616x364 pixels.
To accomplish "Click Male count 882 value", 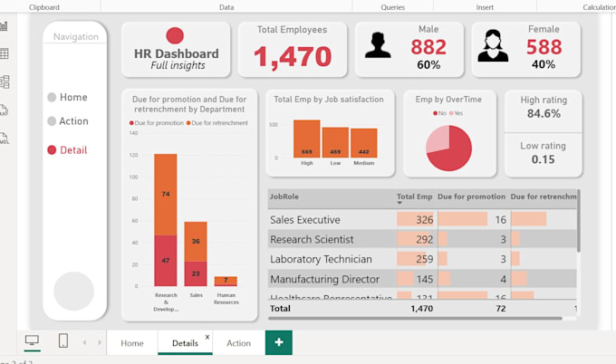I will coord(428,47).
